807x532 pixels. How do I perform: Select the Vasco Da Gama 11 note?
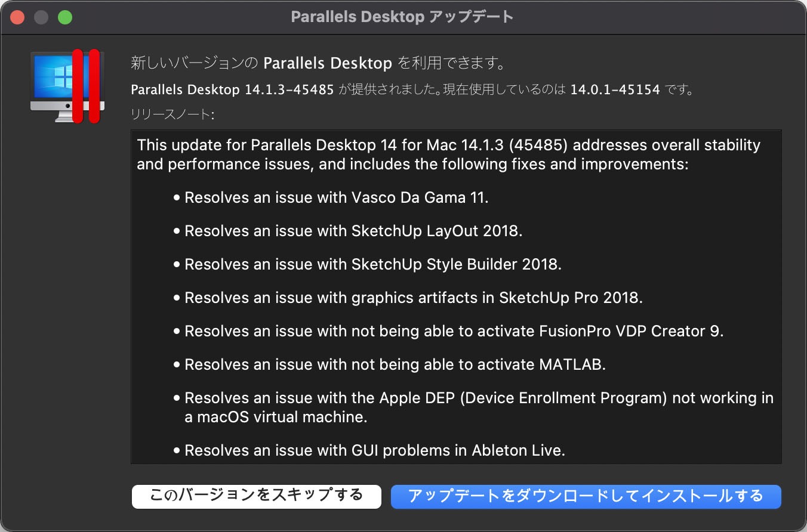[x=336, y=197]
